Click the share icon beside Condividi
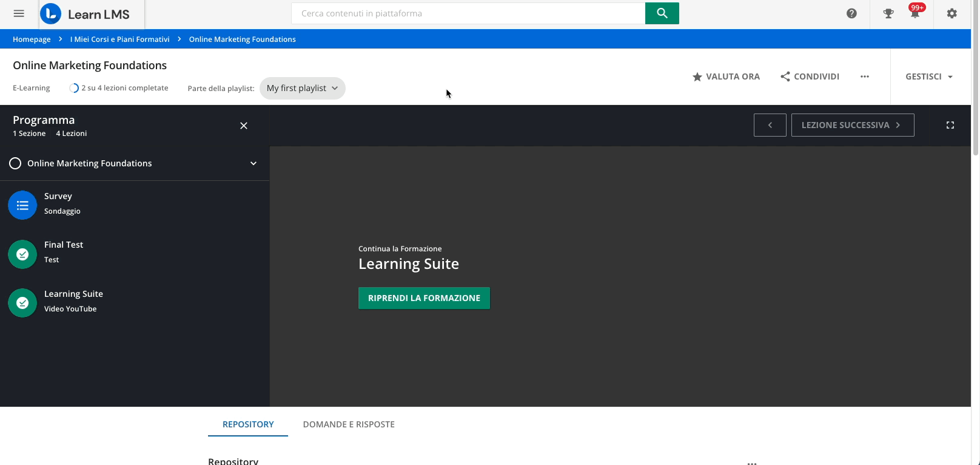Viewport: 980px width, 465px height. 785,76
